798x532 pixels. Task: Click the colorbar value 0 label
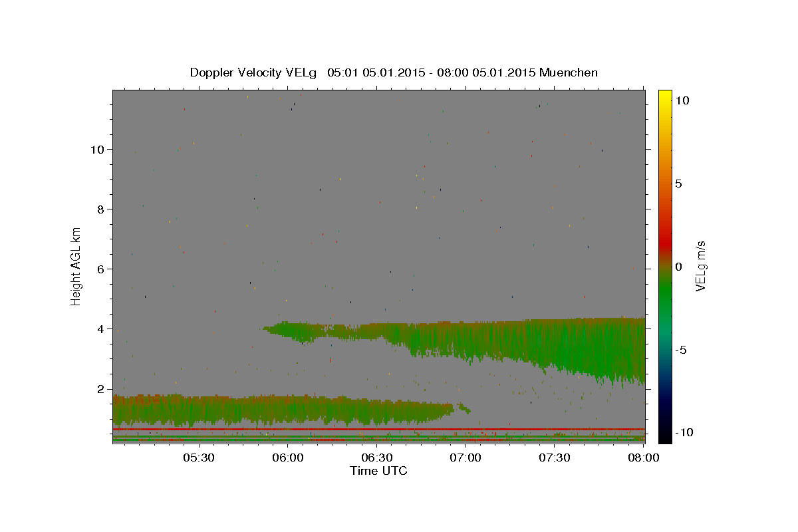click(678, 267)
